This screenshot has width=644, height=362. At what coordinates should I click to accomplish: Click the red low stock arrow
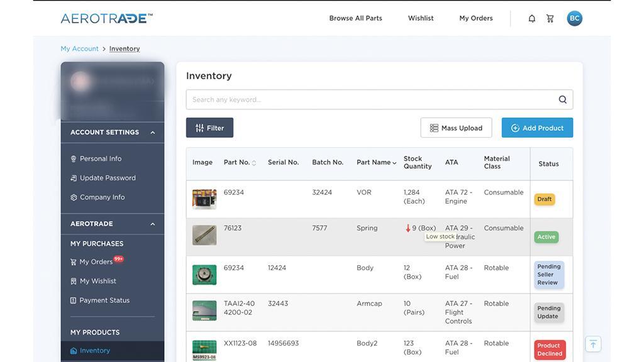tap(408, 228)
